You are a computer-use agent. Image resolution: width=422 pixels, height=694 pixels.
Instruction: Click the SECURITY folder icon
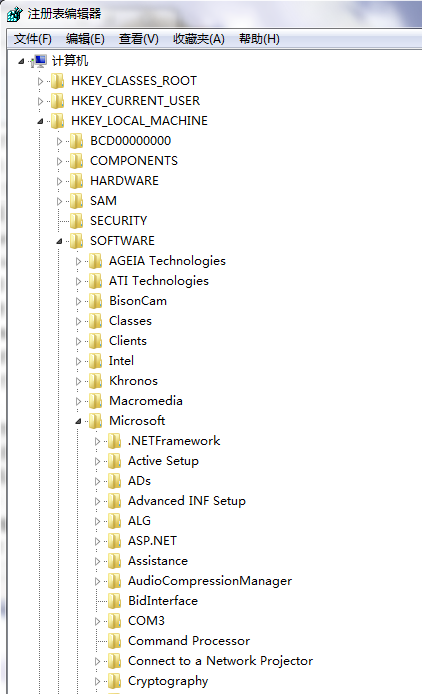click(76, 221)
